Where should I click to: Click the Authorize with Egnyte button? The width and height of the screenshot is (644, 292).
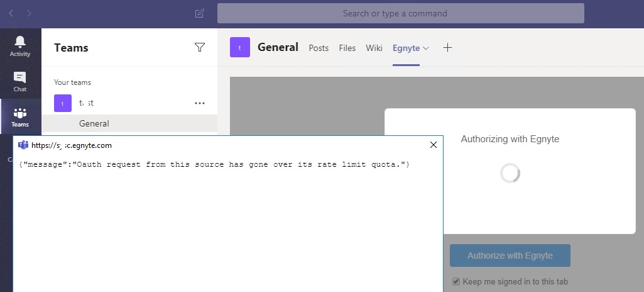coord(510,255)
